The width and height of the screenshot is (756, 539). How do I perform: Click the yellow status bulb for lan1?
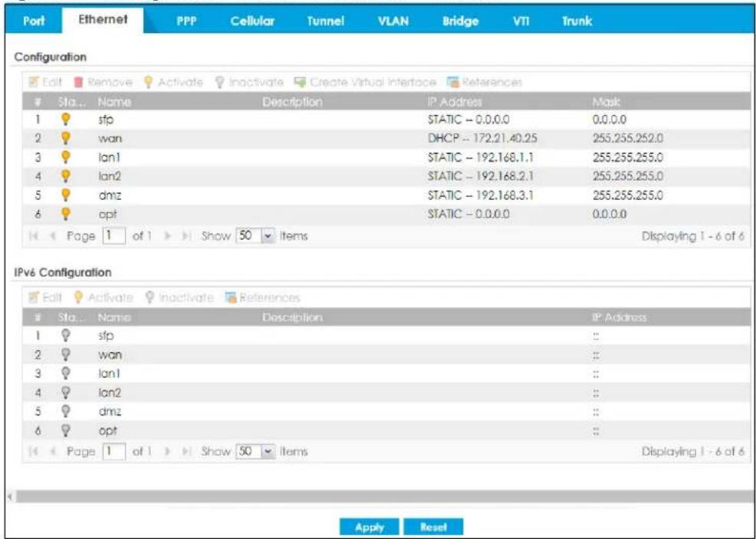point(66,157)
